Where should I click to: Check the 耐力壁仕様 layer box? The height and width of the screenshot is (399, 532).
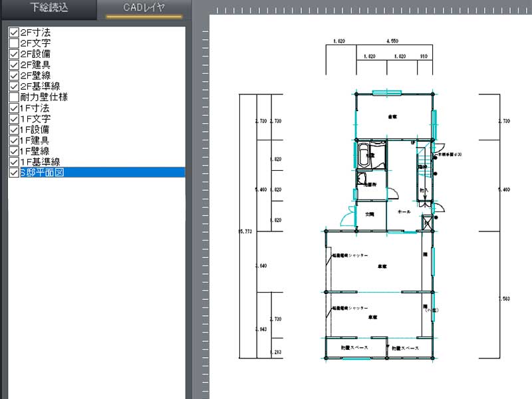click(x=13, y=97)
